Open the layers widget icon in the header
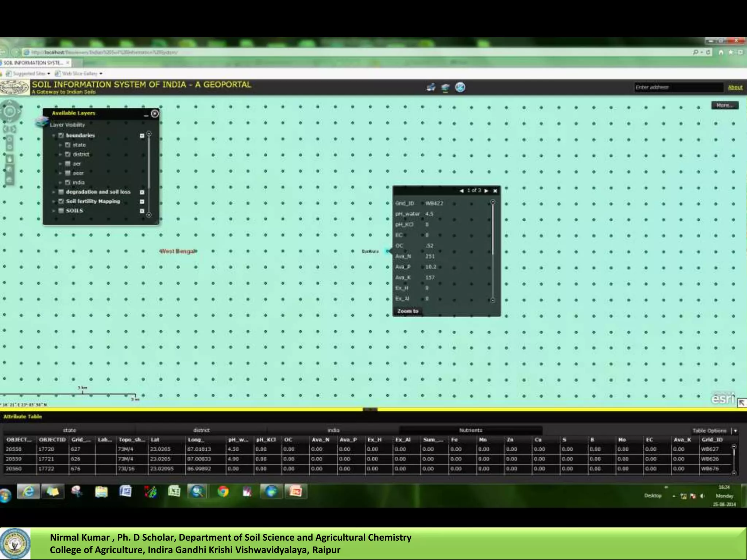The height and width of the screenshot is (560, 747). [x=445, y=87]
